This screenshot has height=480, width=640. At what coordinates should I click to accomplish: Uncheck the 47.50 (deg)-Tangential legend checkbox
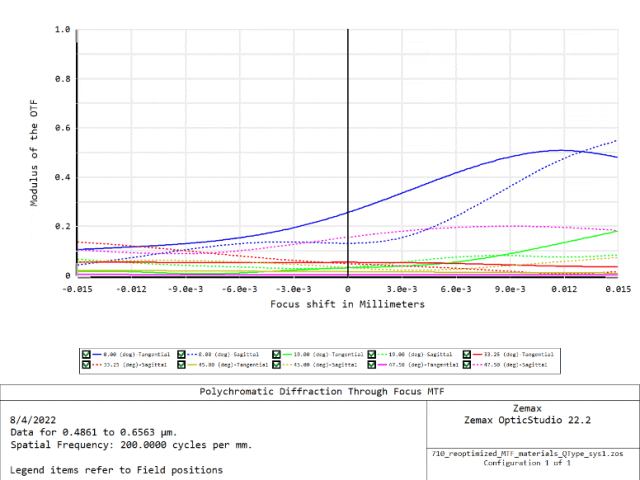pos(371,364)
